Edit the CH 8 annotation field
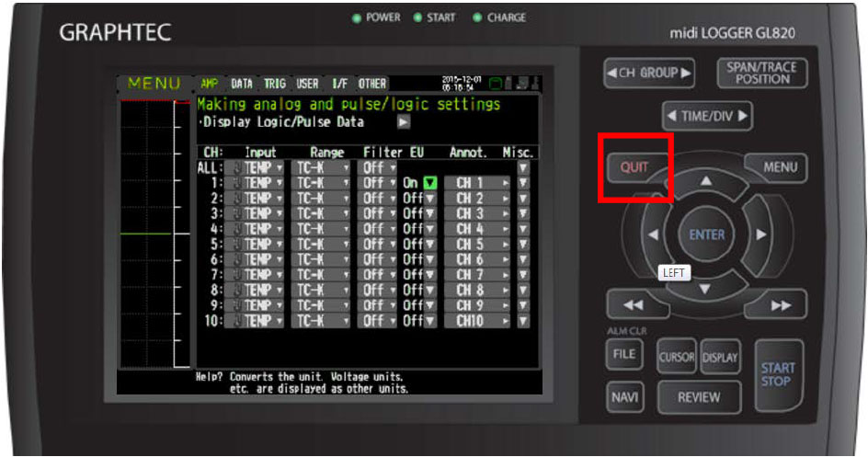The width and height of the screenshot is (868, 457). click(x=477, y=290)
